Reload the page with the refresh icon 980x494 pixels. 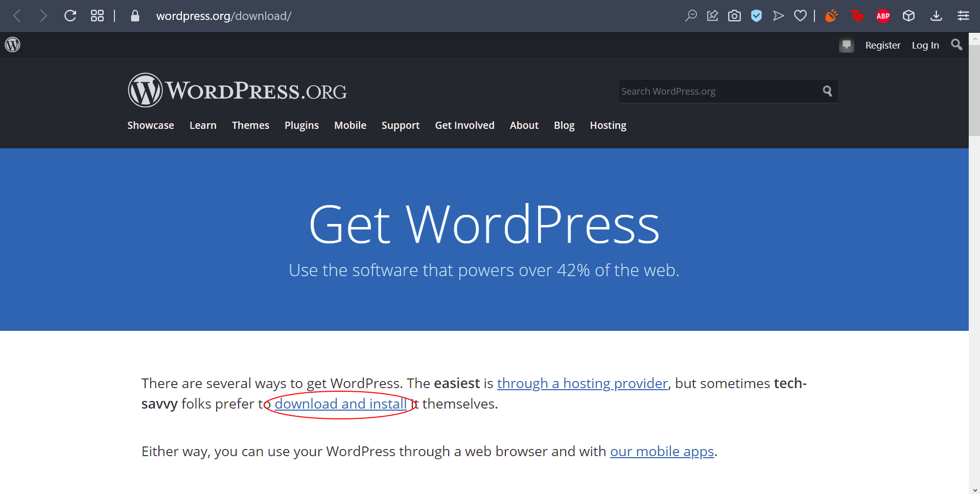pos(70,16)
